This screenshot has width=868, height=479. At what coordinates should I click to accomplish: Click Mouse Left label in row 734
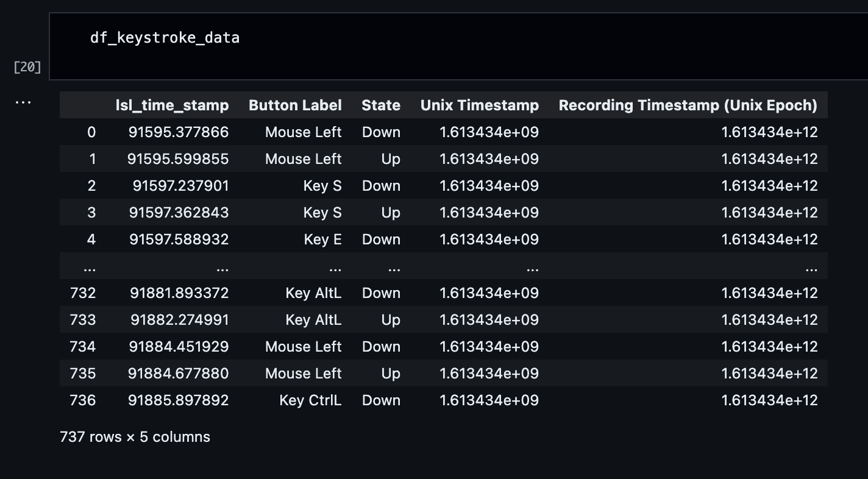[304, 347]
